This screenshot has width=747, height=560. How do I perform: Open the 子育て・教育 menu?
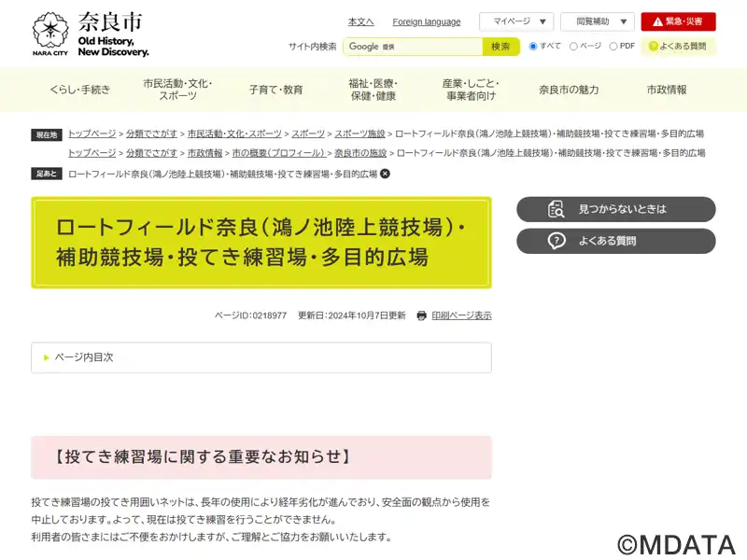pyautogui.click(x=275, y=90)
